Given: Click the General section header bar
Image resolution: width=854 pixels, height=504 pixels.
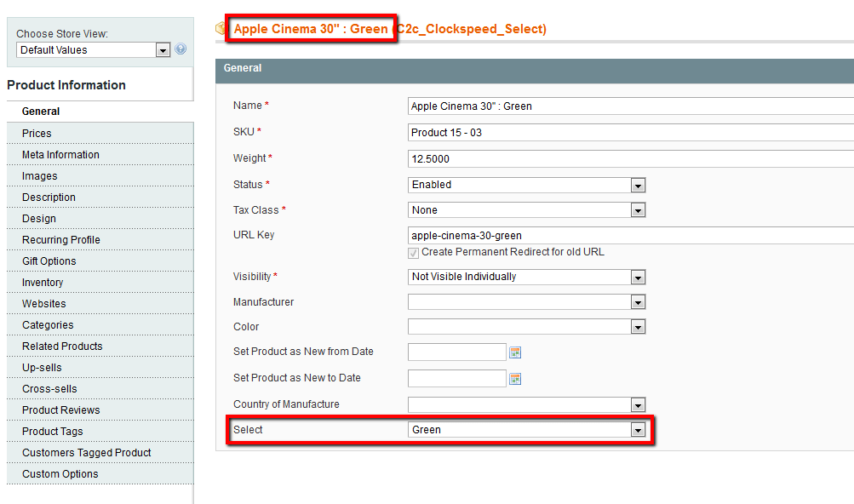Looking at the screenshot, I should click(x=535, y=71).
